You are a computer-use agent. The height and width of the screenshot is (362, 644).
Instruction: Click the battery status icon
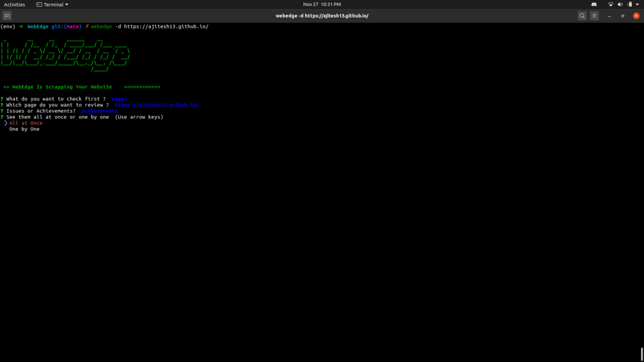pyautogui.click(x=630, y=4)
